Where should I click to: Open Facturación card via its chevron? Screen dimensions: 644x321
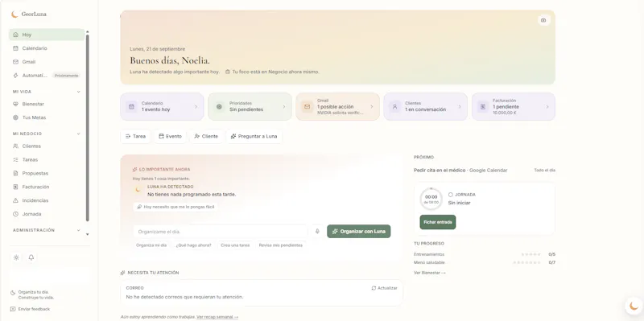click(x=547, y=107)
